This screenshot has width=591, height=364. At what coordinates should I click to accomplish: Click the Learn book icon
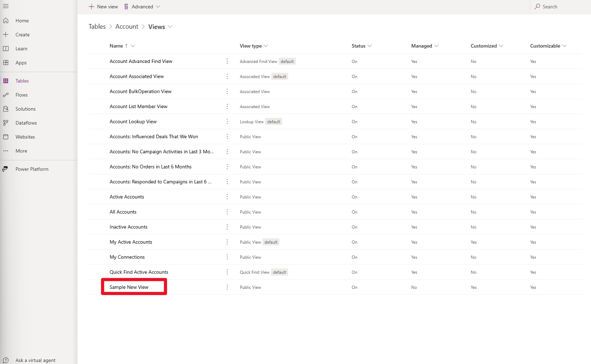[6, 49]
